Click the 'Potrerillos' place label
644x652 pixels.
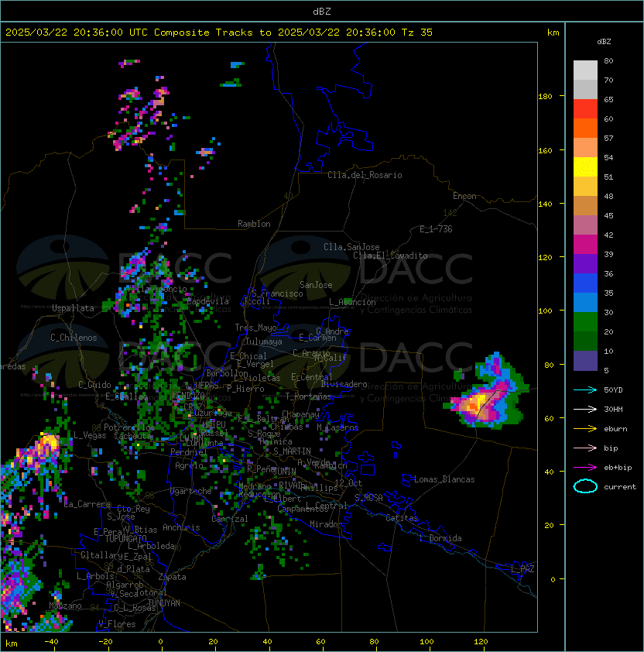pyautogui.click(x=129, y=427)
